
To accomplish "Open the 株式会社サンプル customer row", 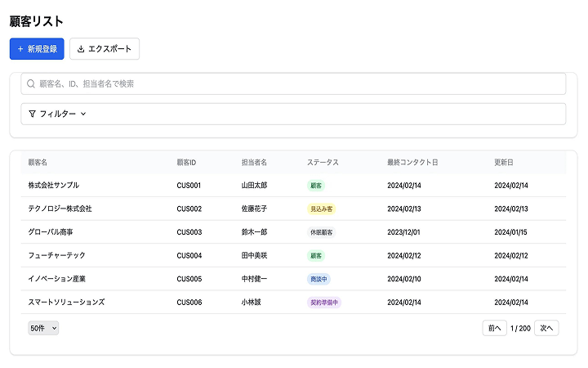I will point(293,186).
